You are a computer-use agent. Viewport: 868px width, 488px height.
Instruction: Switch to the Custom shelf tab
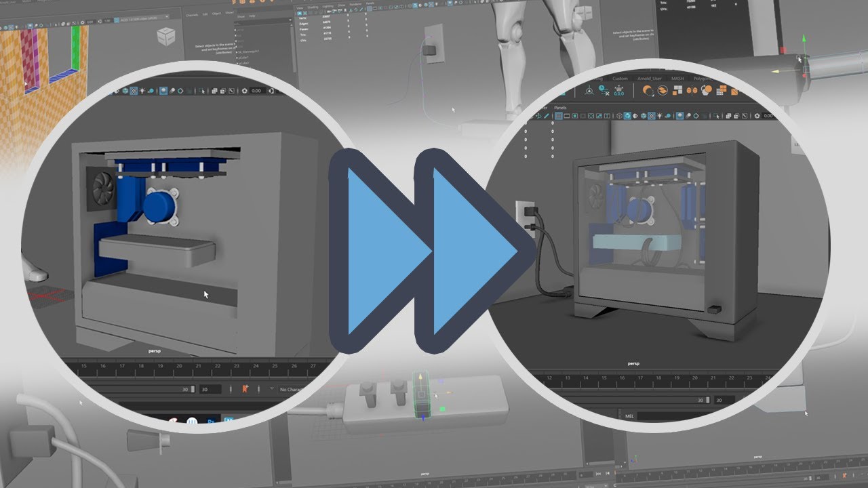point(620,78)
